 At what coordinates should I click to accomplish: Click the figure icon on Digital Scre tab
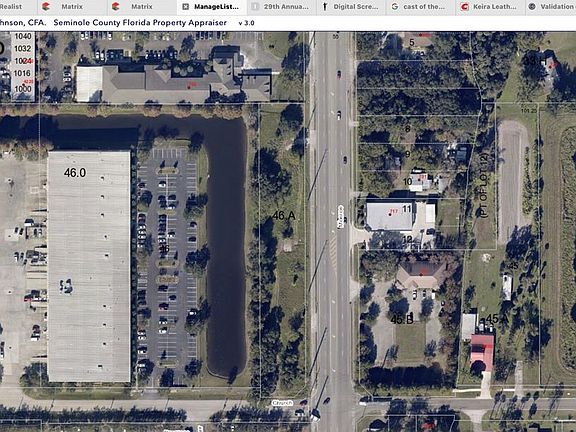pyautogui.click(x=325, y=6)
